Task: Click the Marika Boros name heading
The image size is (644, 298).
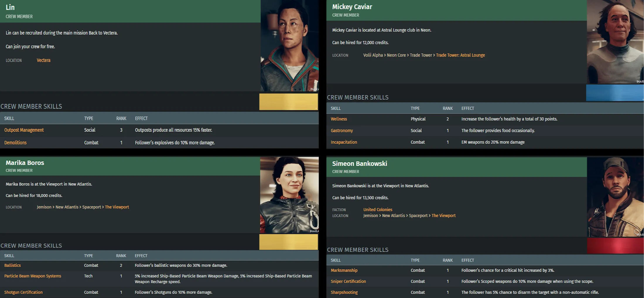Action: coord(25,163)
